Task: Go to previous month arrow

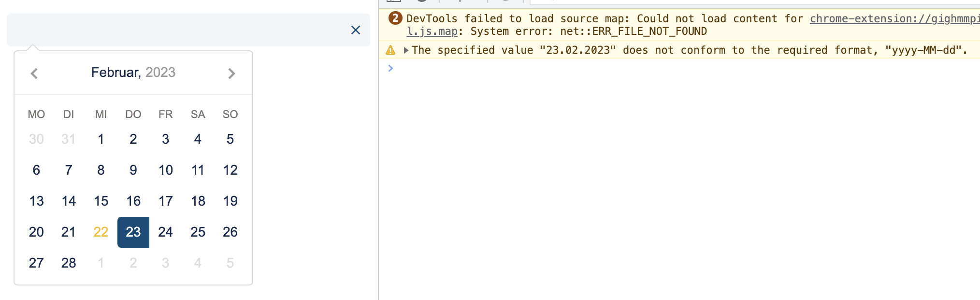Action: (x=34, y=74)
